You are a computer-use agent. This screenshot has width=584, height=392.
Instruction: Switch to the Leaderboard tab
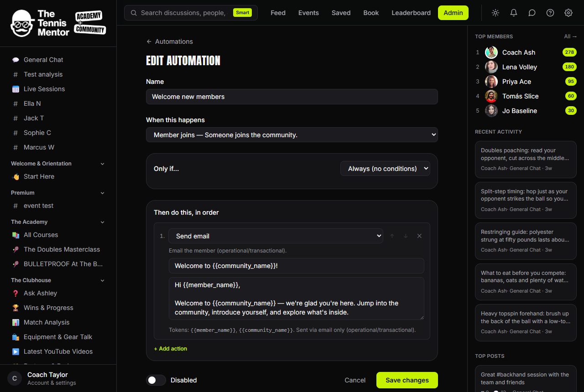pyautogui.click(x=411, y=13)
